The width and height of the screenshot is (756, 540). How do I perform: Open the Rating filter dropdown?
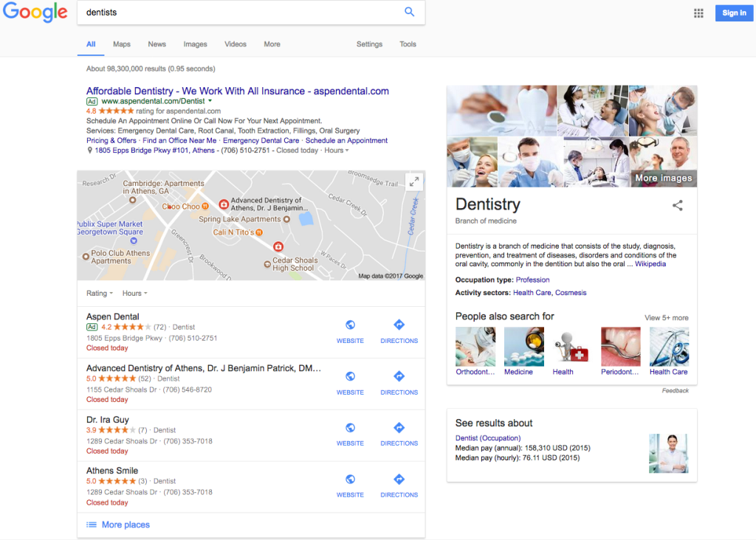99,293
